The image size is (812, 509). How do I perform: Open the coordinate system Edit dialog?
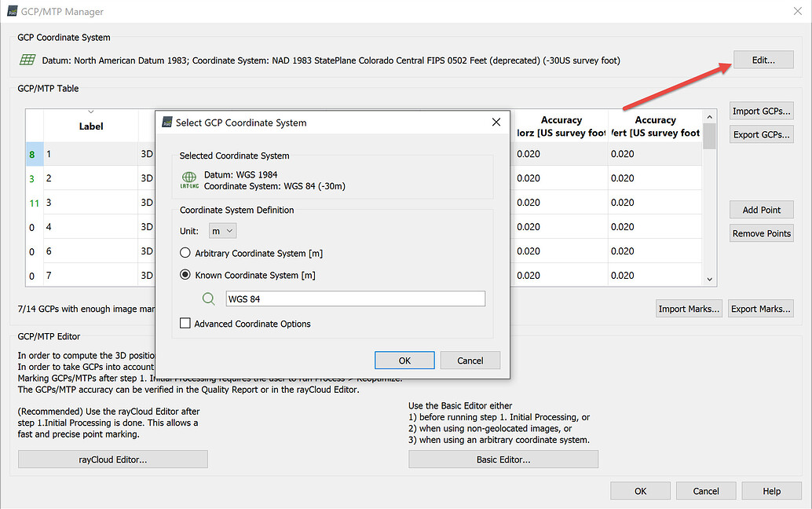click(x=763, y=59)
